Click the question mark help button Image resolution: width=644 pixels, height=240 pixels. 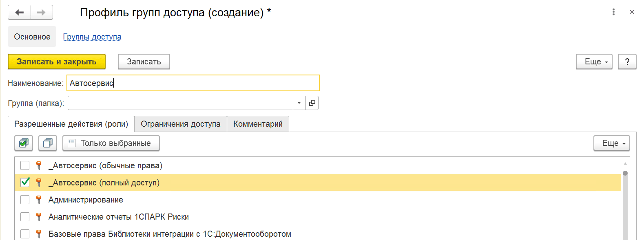(x=627, y=62)
